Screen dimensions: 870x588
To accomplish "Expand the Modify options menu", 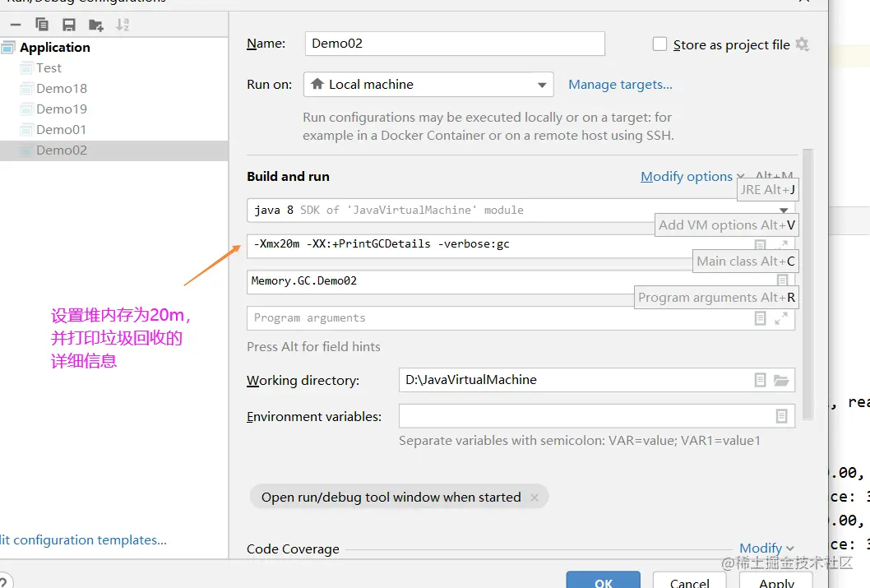I will point(692,176).
